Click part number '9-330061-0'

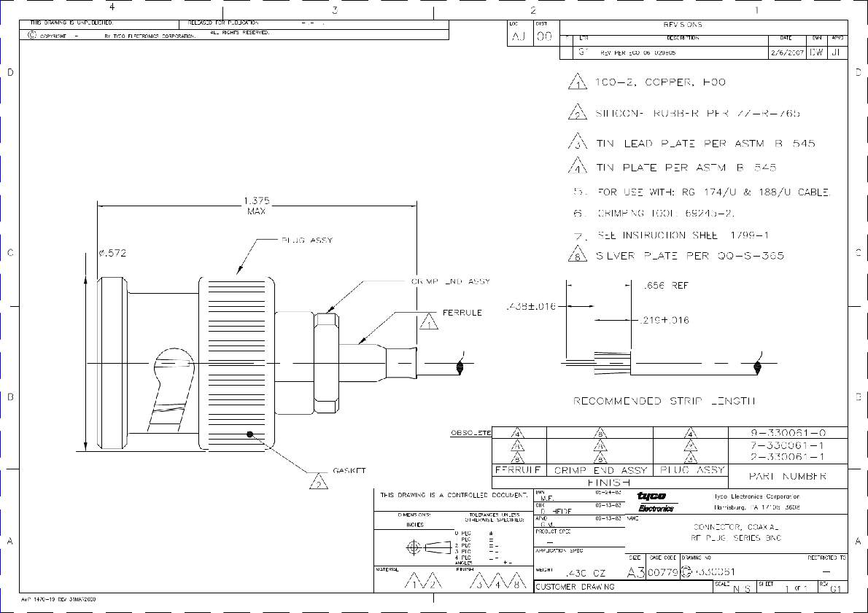tap(788, 433)
